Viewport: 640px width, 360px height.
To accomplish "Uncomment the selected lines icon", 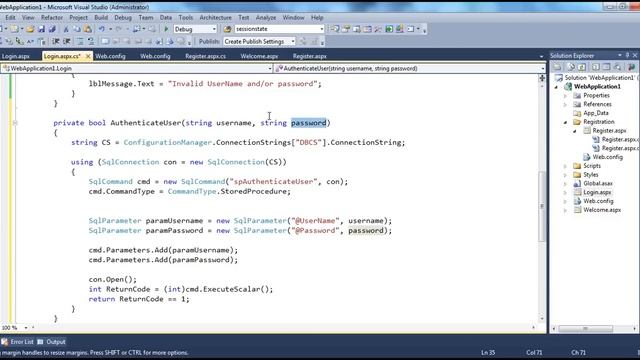I will (x=91, y=41).
